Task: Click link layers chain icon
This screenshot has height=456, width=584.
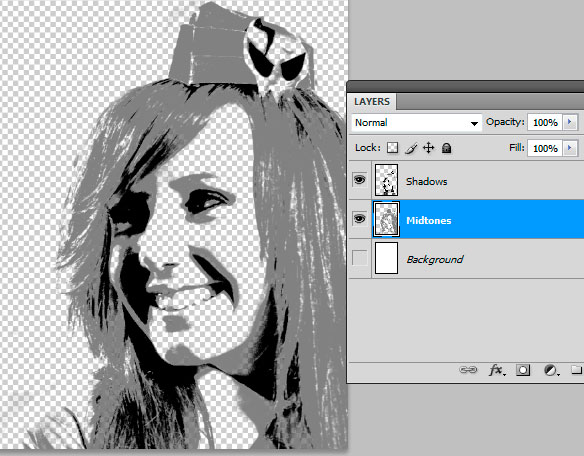Action: [x=468, y=370]
